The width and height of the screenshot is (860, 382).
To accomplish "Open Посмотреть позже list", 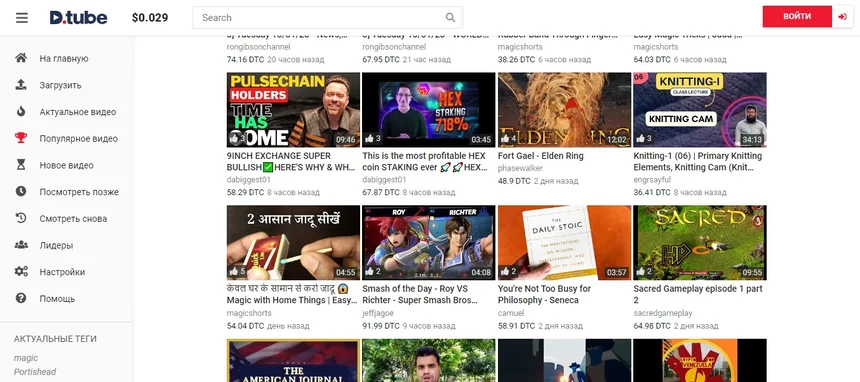I will click(79, 192).
